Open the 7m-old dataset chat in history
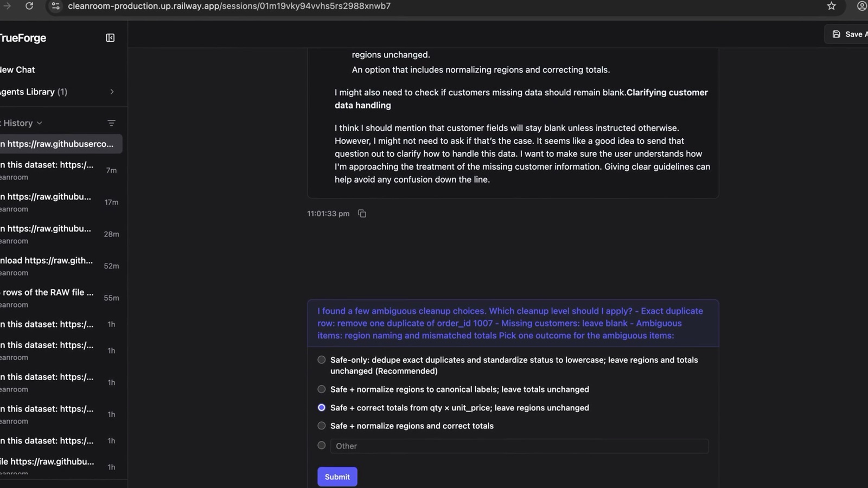The height and width of the screenshot is (488, 868). point(60,170)
